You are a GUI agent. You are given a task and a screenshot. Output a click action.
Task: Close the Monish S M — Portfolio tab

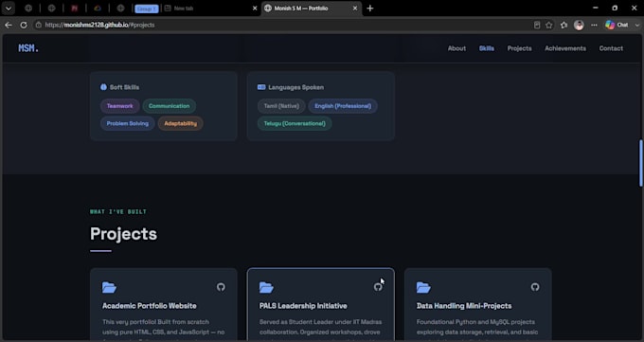point(355,9)
